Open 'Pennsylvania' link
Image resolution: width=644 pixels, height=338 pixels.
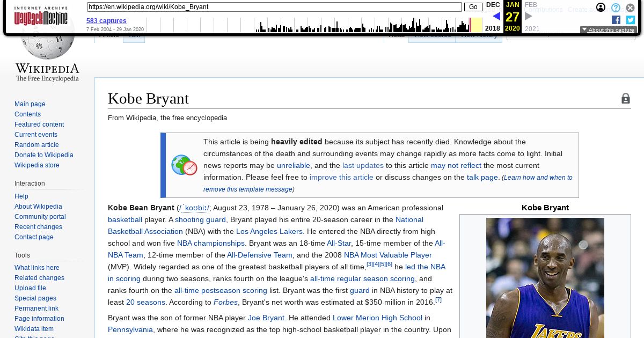pos(130,329)
